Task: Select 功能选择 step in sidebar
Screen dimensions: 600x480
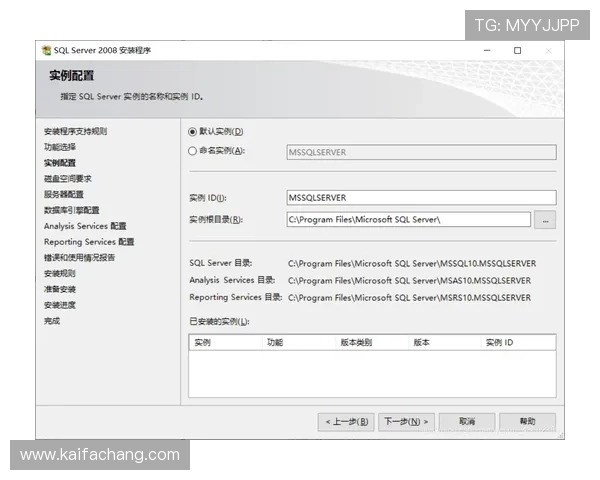Action: [x=60, y=147]
